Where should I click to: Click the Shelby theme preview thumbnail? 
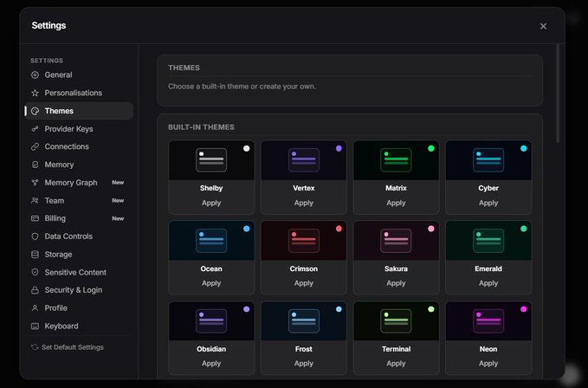(211, 160)
